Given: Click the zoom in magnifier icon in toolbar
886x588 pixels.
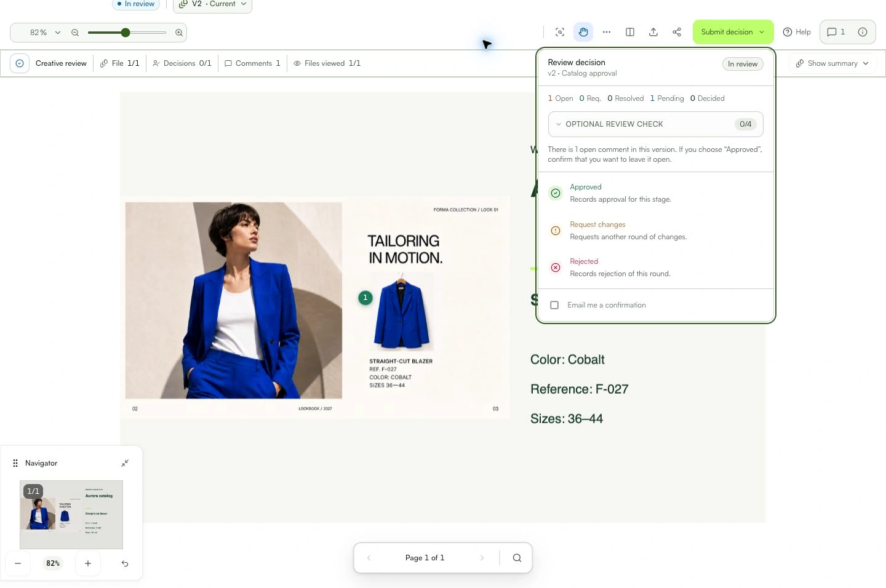Looking at the screenshot, I should pos(179,33).
